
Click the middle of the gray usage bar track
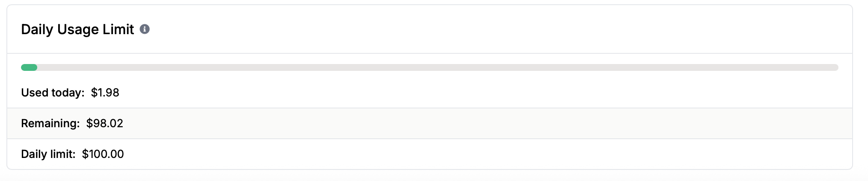click(x=430, y=67)
